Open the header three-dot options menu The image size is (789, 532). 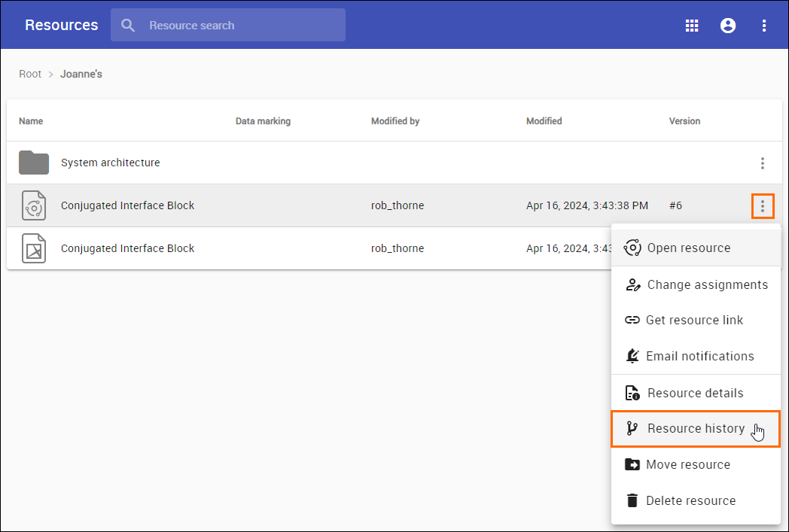point(763,26)
